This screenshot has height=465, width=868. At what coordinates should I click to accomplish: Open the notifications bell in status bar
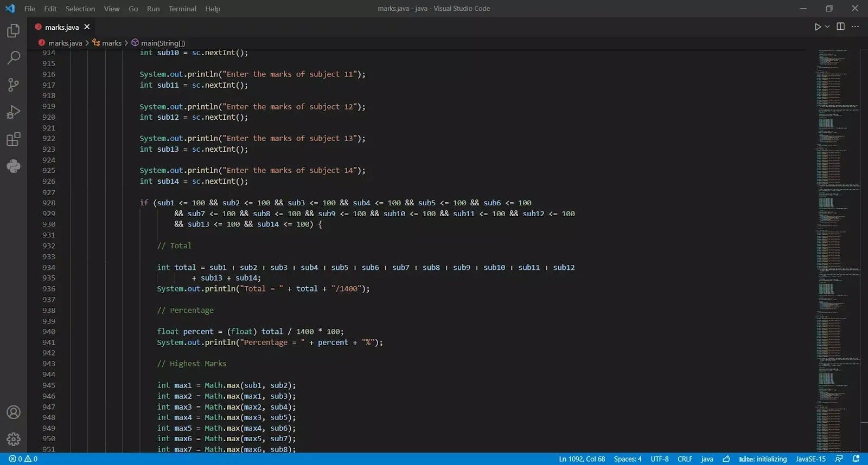click(x=856, y=459)
